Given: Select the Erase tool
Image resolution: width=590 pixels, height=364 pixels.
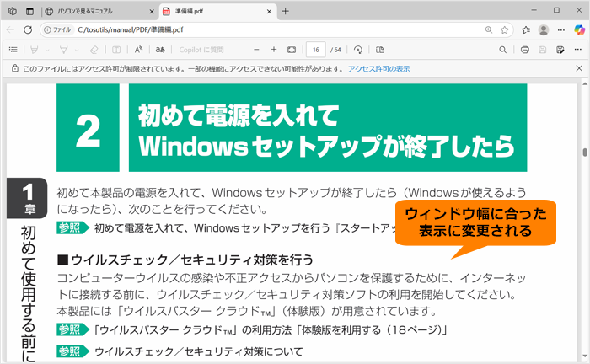Looking at the screenshot, I should (94, 50).
